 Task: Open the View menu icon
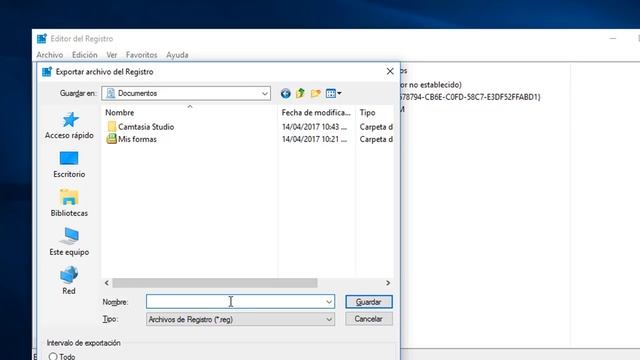[333, 93]
